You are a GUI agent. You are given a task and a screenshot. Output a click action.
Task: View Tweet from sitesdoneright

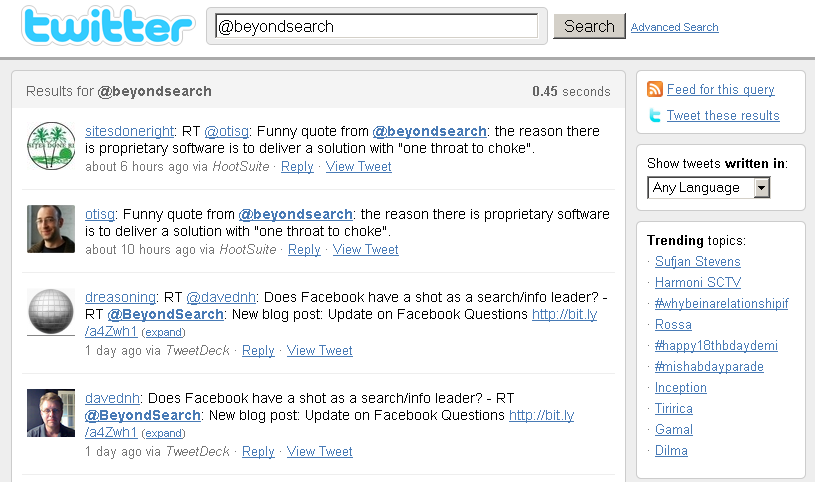pyautogui.click(x=359, y=166)
